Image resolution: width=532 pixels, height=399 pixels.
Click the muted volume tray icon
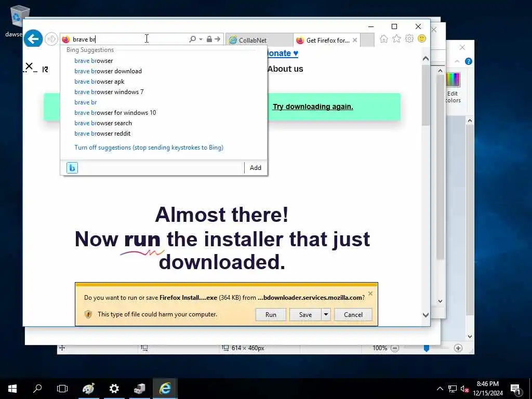coord(464,389)
